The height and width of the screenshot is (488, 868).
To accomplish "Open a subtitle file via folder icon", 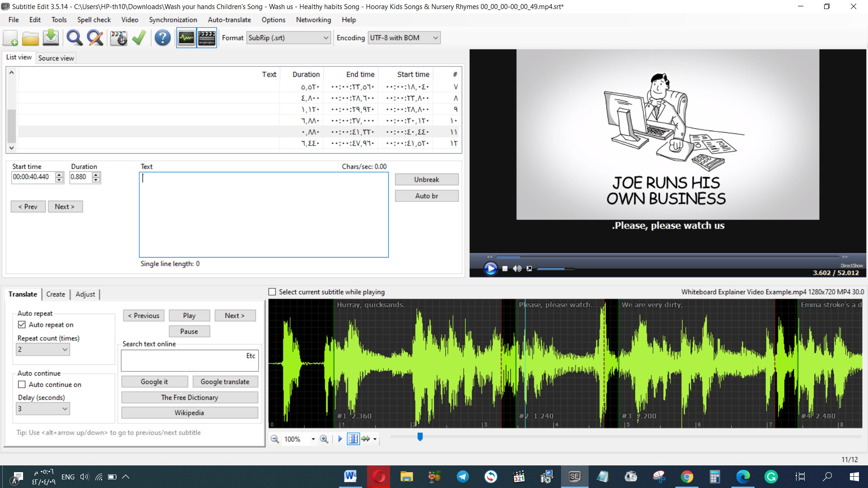I will point(30,38).
